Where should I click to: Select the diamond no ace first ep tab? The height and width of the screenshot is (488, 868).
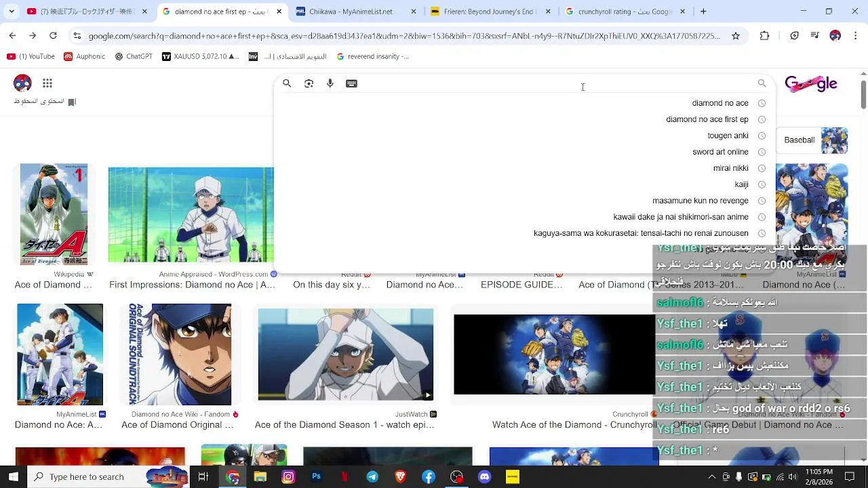point(221,12)
